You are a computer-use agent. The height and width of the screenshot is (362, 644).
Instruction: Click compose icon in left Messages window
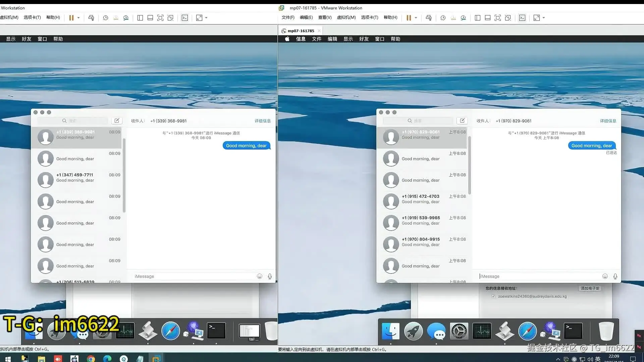[116, 121]
